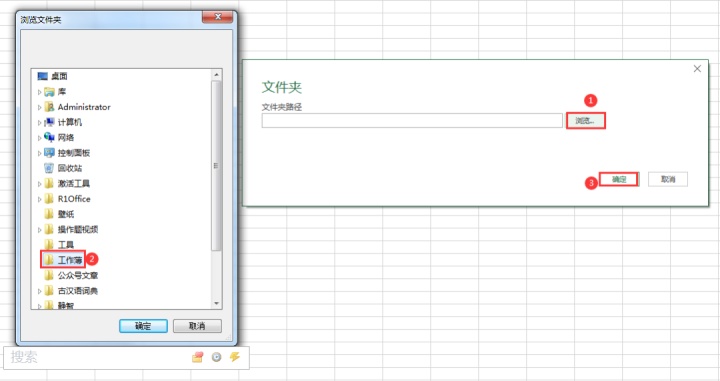The height and width of the screenshot is (381, 720).
Task: Expand the 控制面板 tree node
Action: [39, 153]
